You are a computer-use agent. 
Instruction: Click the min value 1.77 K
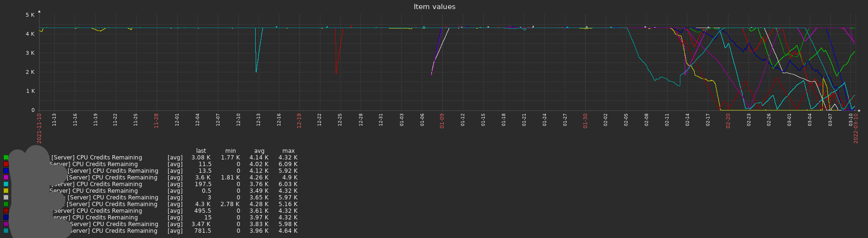click(x=230, y=158)
